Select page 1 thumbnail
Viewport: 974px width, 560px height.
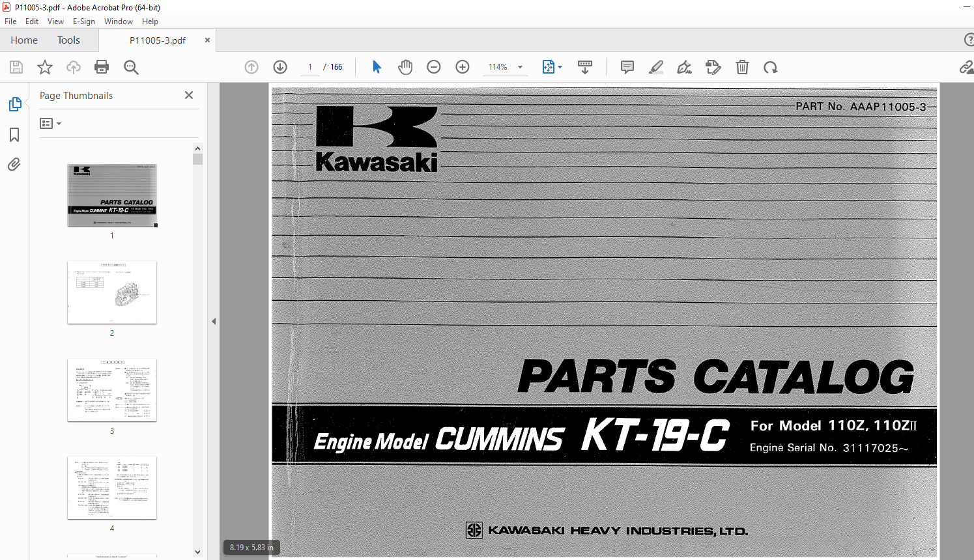(x=112, y=195)
